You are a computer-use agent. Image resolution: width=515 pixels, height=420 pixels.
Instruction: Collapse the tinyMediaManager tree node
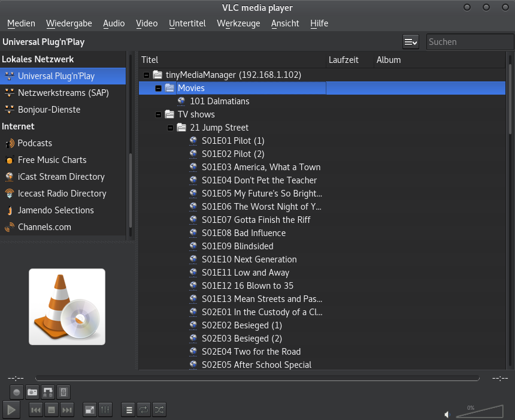[146, 75]
